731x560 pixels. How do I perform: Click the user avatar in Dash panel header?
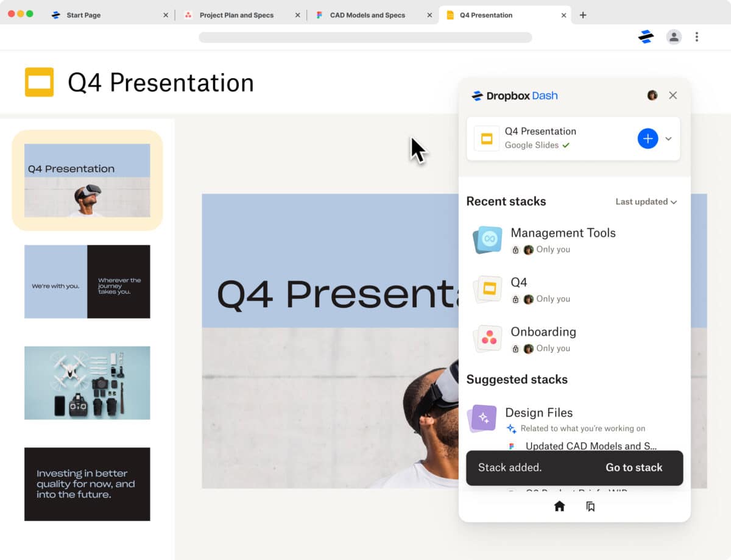tap(652, 95)
